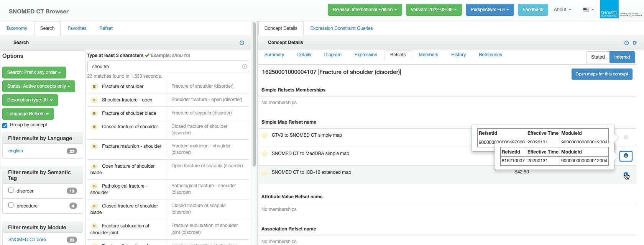Select Fracture of shoulder (disorder) result

pyautogui.click(x=202, y=86)
